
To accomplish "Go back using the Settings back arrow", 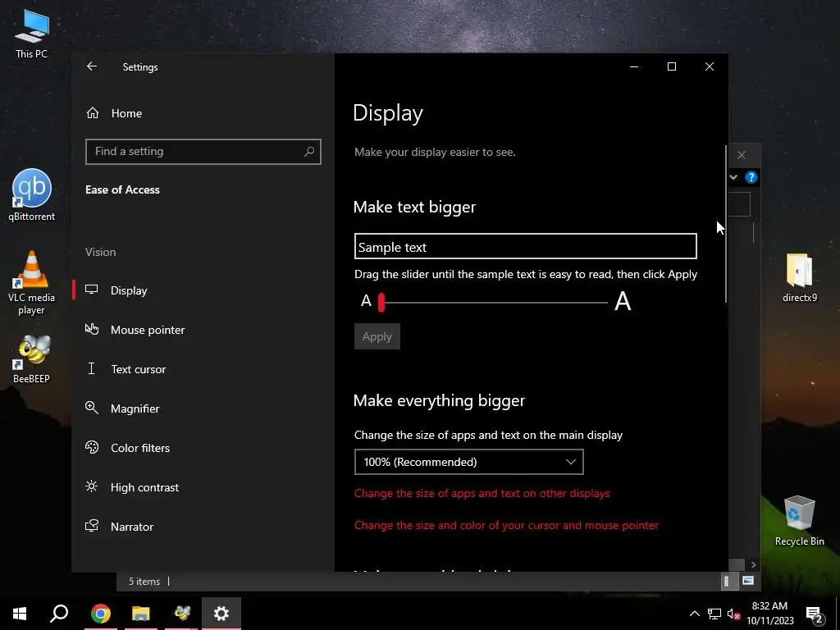I will [x=92, y=66].
